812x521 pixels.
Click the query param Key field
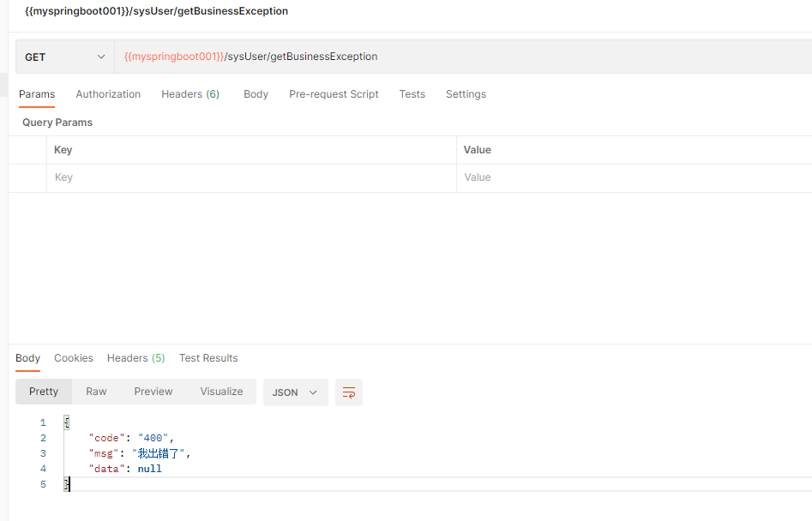[x=249, y=177]
